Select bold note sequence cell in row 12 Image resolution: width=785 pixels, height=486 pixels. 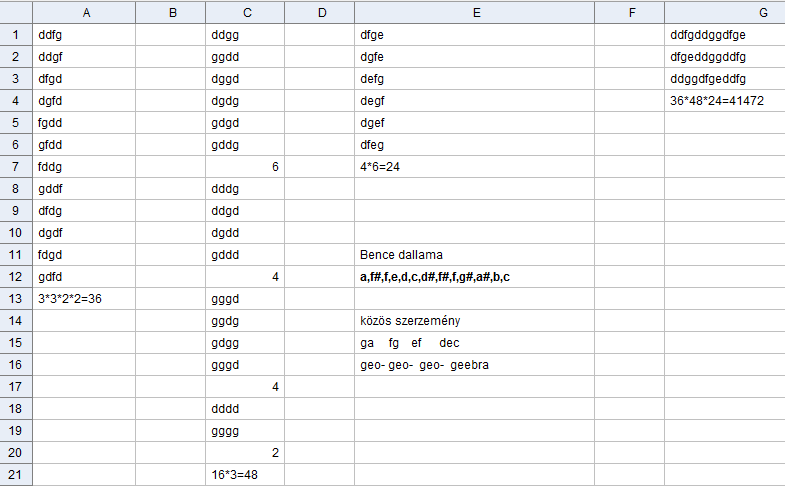point(475,276)
